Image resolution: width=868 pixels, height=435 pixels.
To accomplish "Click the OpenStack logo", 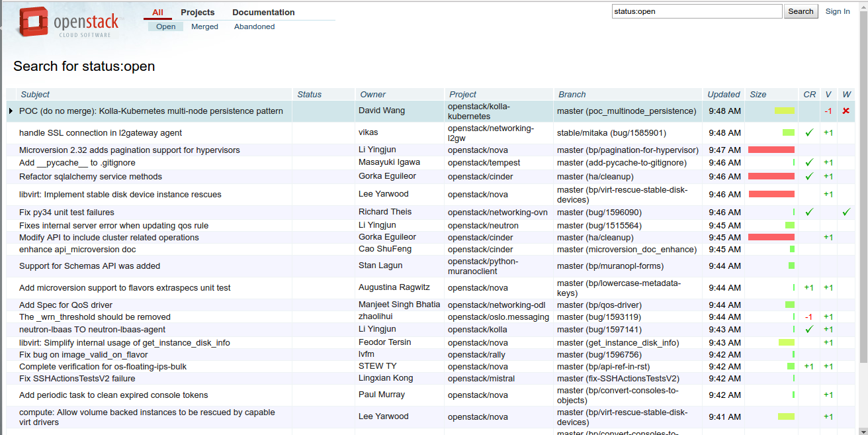I will click(68, 22).
